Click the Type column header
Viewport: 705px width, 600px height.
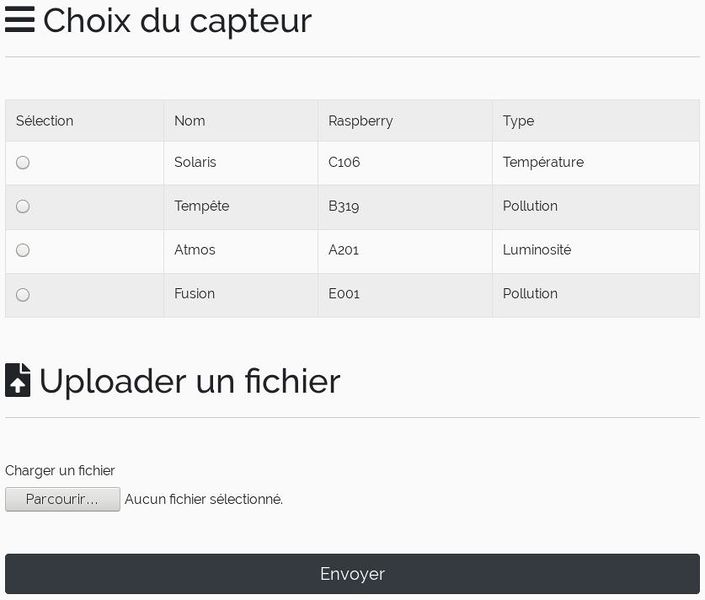click(518, 121)
